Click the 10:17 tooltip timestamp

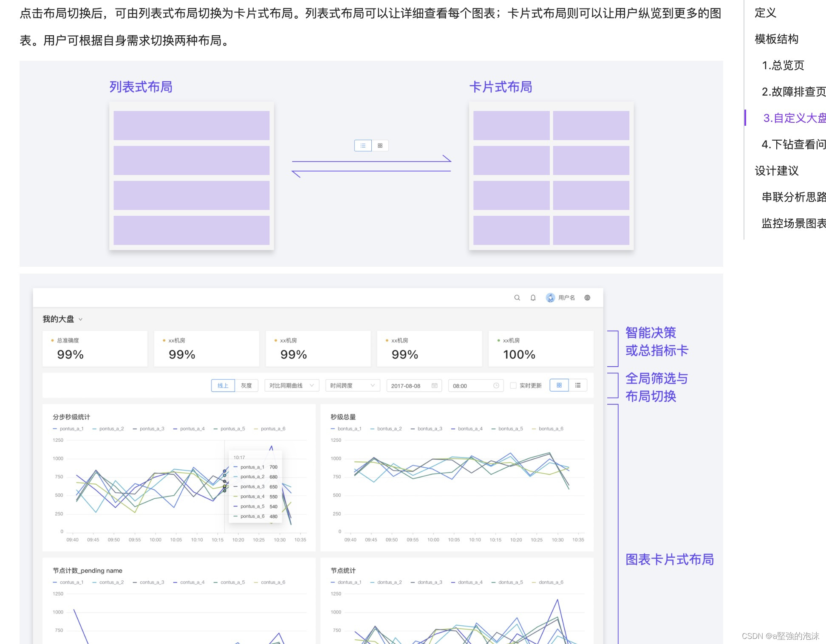[239, 458]
